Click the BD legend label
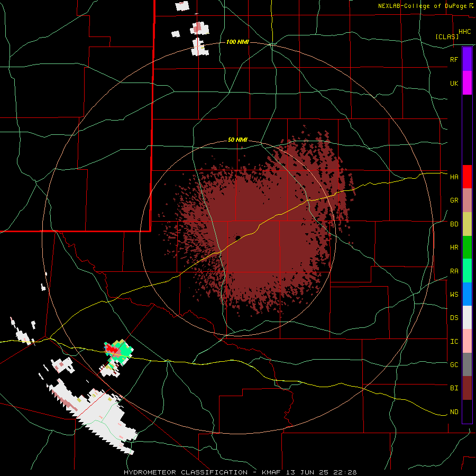 point(454,224)
